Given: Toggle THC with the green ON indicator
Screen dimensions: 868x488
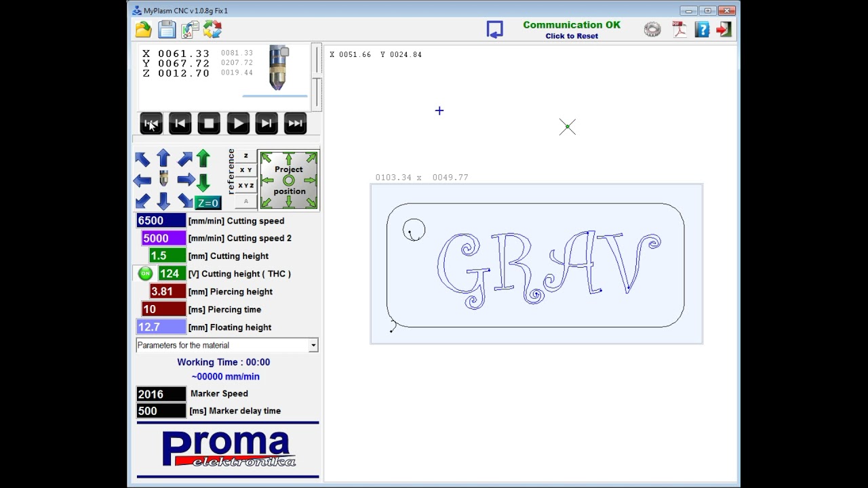Looking at the screenshot, I should coord(145,274).
